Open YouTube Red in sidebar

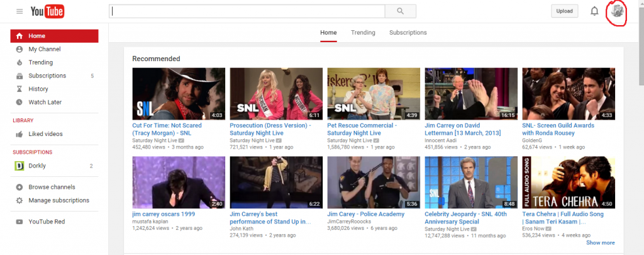pos(54,222)
